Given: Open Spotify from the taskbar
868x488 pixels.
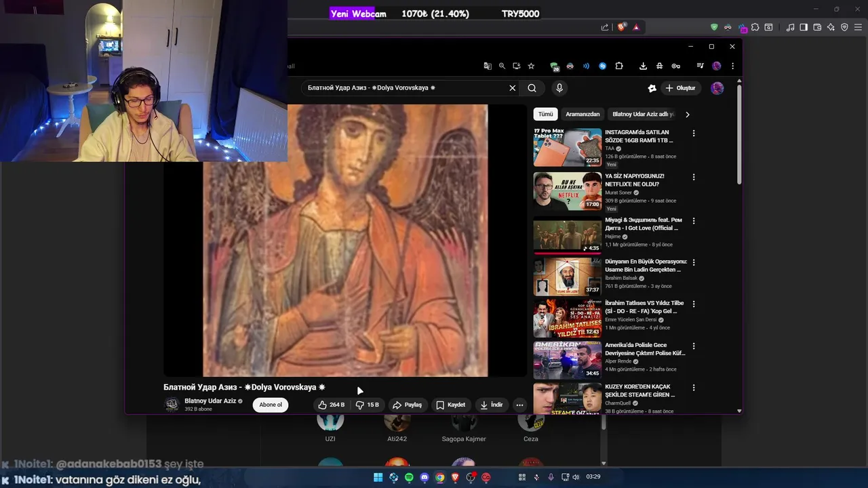Looking at the screenshot, I should tap(409, 477).
